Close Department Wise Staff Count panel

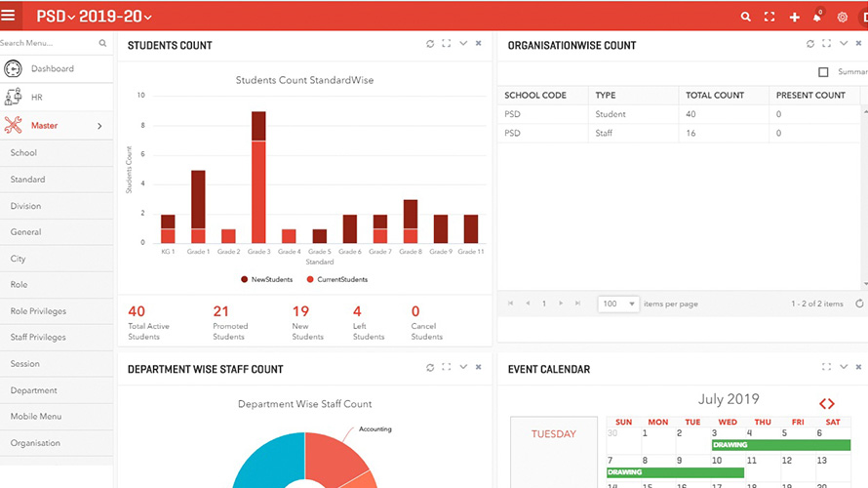coord(478,367)
